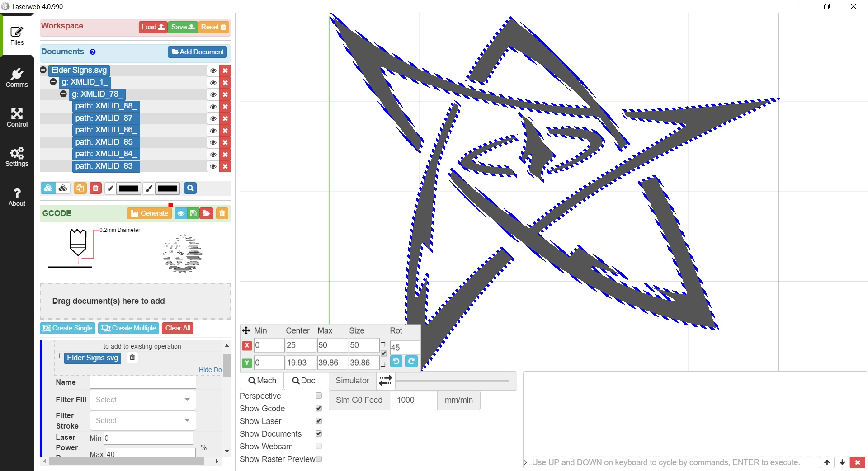Hide path XMLID_86_ with eye icon
The image size is (868, 471).
point(213,131)
